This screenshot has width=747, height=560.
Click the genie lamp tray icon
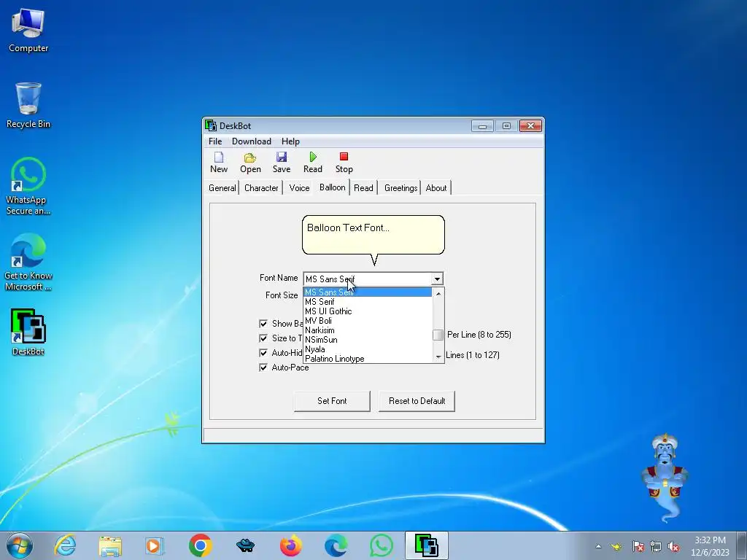pos(616,547)
